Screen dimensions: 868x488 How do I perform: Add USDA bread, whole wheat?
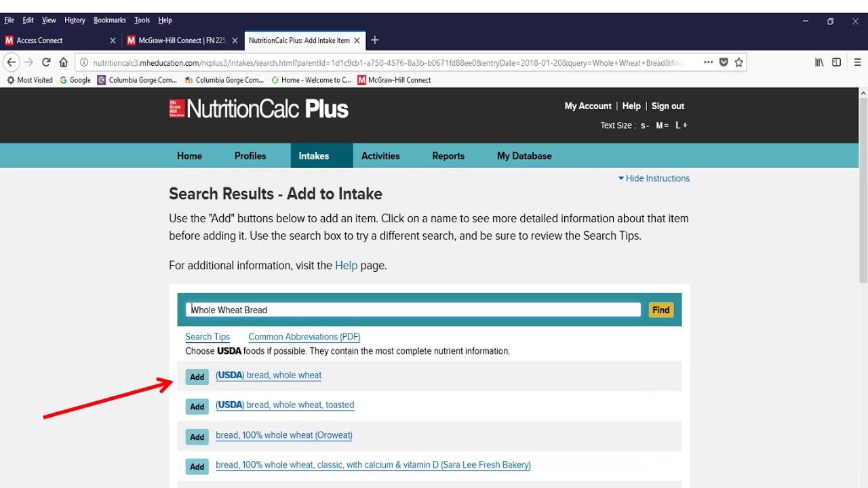point(197,377)
